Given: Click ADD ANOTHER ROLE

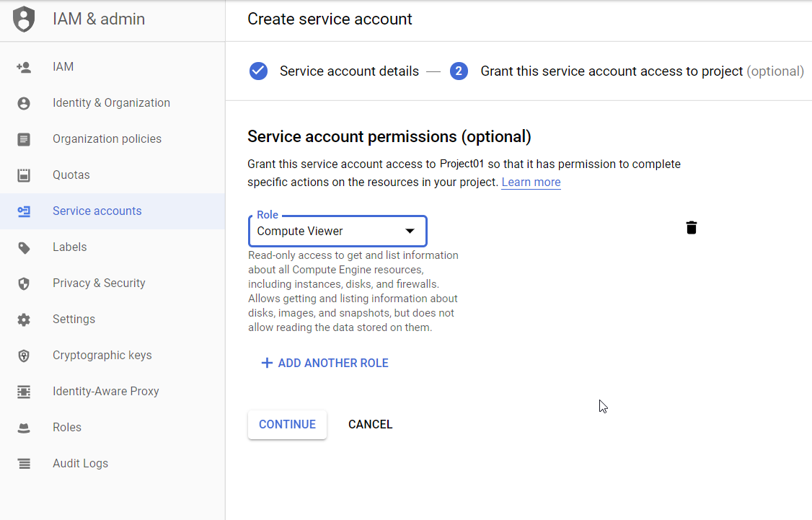Looking at the screenshot, I should (x=325, y=363).
